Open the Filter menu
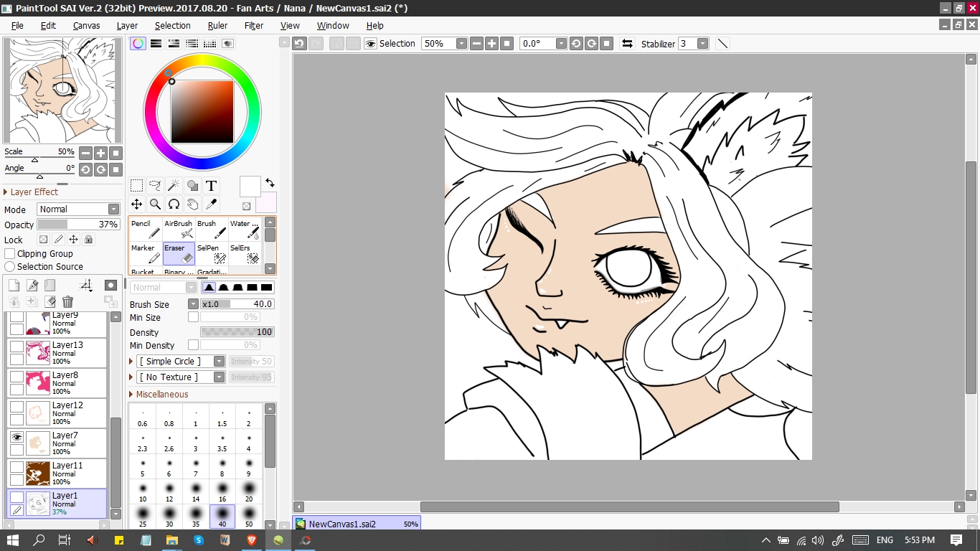 tap(254, 25)
